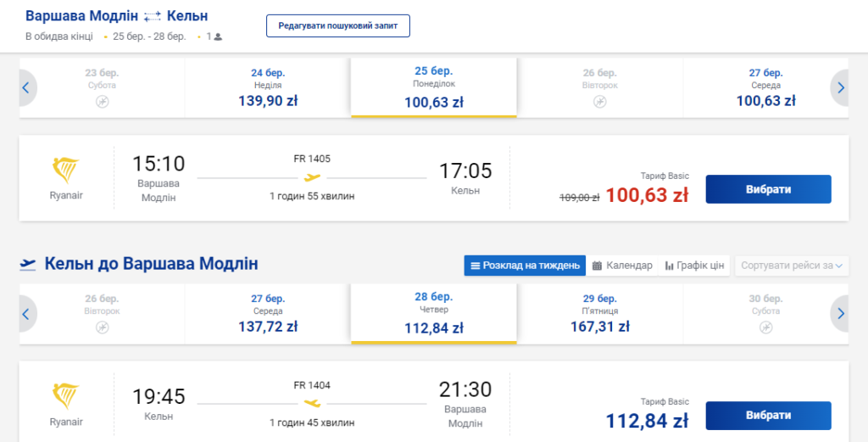Click the В обидва кінці trip type text
Image resolution: width=868 pixels, height=442 pixels.
[x=59, y=37]
